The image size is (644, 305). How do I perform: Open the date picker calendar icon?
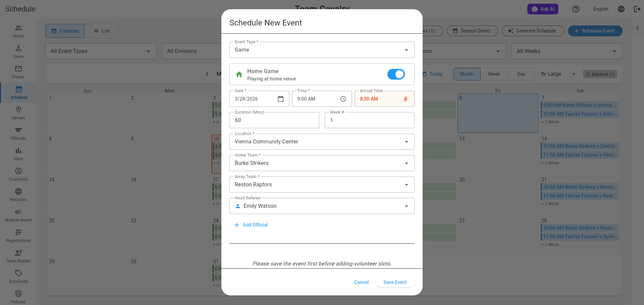point(281,99)
